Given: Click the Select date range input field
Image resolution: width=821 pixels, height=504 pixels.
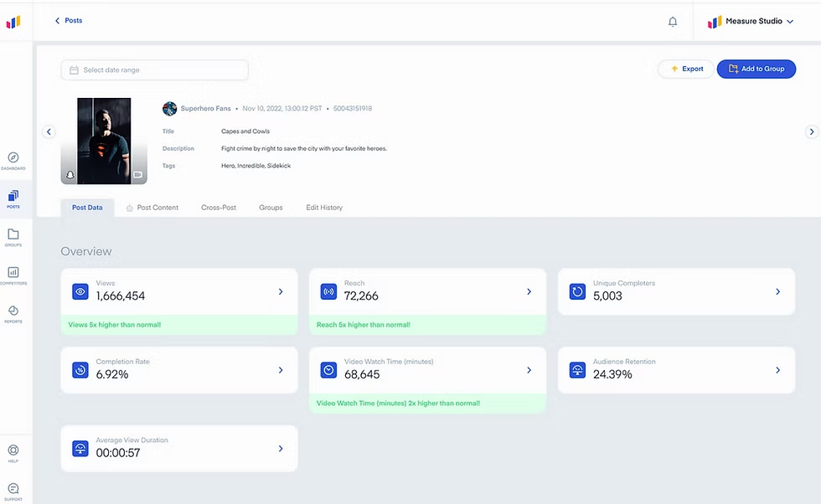Looking at the screenshot, I should click(154, 69).
